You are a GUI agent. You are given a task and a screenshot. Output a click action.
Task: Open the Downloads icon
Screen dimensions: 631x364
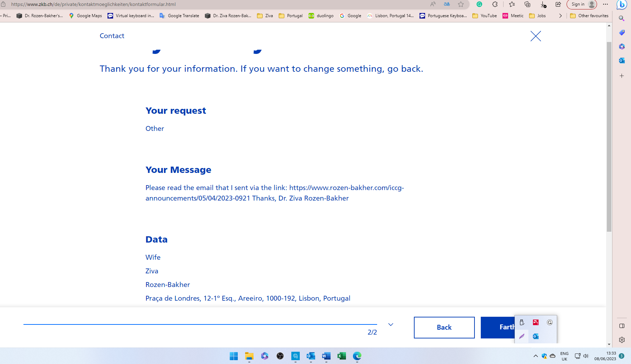[543, 4]
